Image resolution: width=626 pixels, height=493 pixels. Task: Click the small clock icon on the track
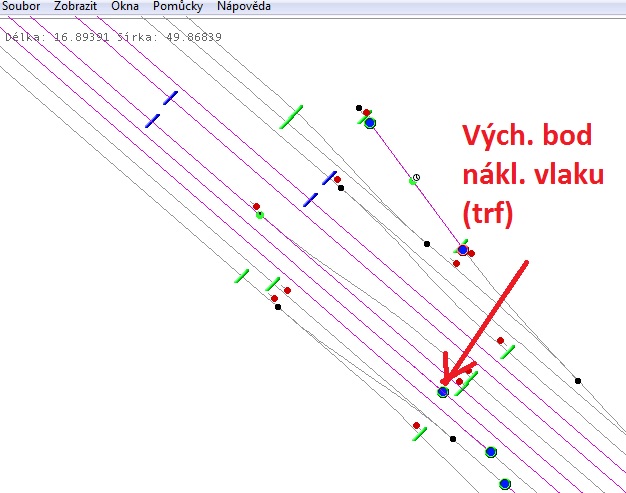pyautogui.click(x=417, y=177)
